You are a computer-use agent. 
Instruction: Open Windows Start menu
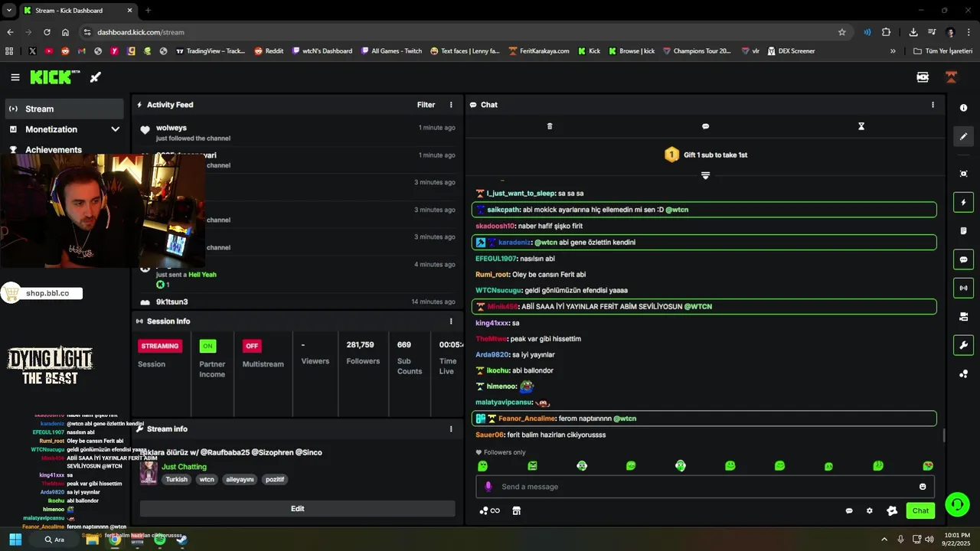point(15,540)
